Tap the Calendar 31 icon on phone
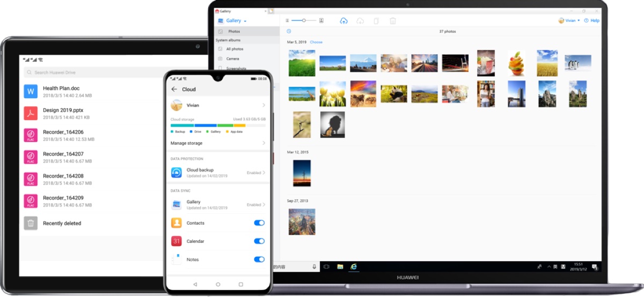The height and width of the screenshot is (297, 644). [177, 241]
